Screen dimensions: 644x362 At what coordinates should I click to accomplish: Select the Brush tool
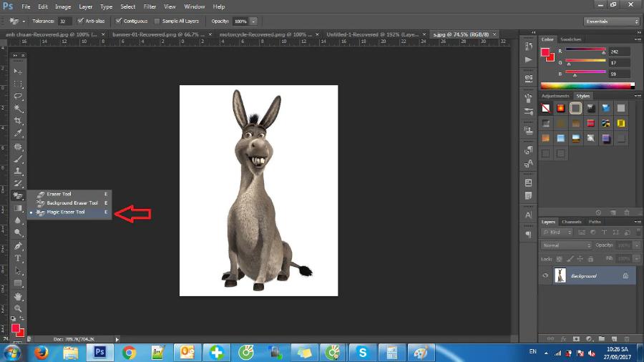point(18,159)
